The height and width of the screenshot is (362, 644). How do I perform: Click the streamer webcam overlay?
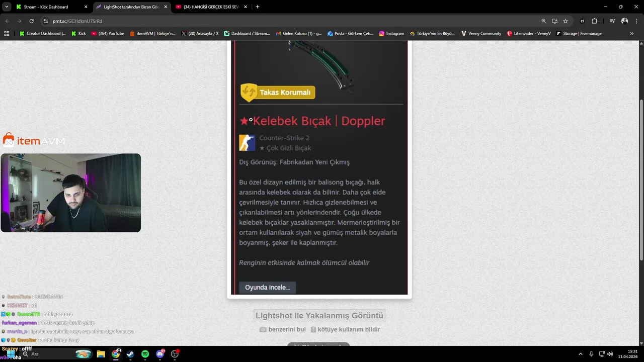coord(70,193)
